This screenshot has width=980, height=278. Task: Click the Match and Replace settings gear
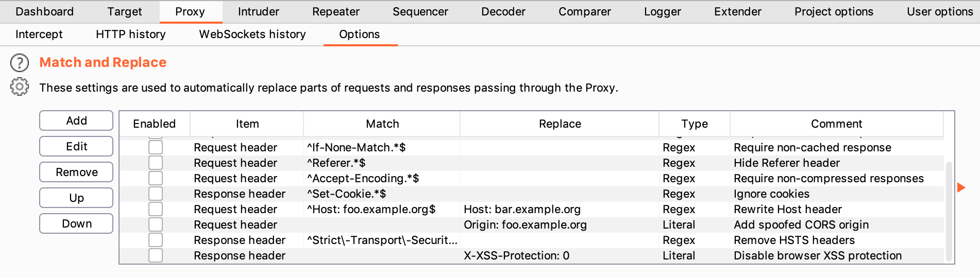pyautogui.click(x=20, y=87)
